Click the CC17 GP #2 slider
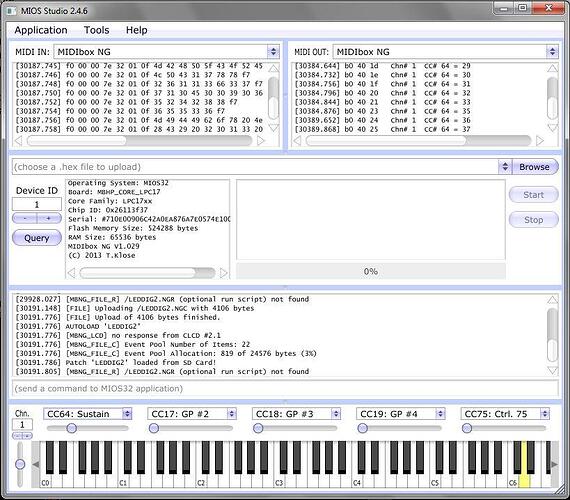The width and height of the screenshot is (570, 500). pos(191,428)
